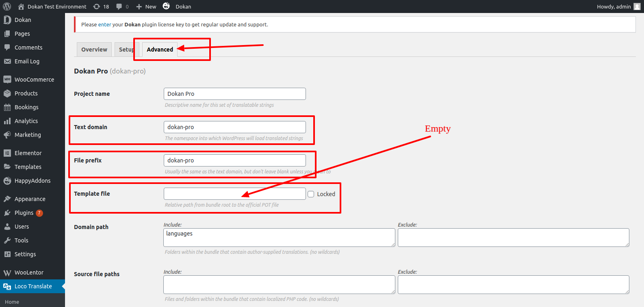Click Source file paths Exclude textarea

(514, 285)
